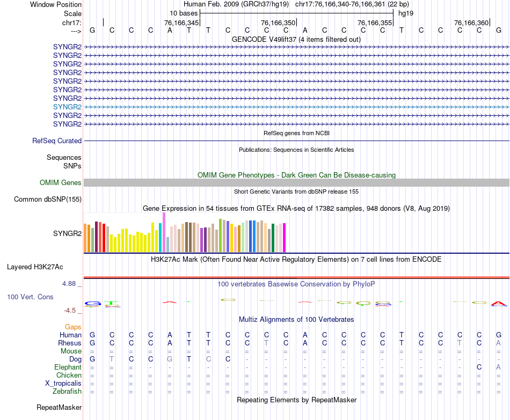Click the hg19 label by the scale bar

tap(406, 13)
